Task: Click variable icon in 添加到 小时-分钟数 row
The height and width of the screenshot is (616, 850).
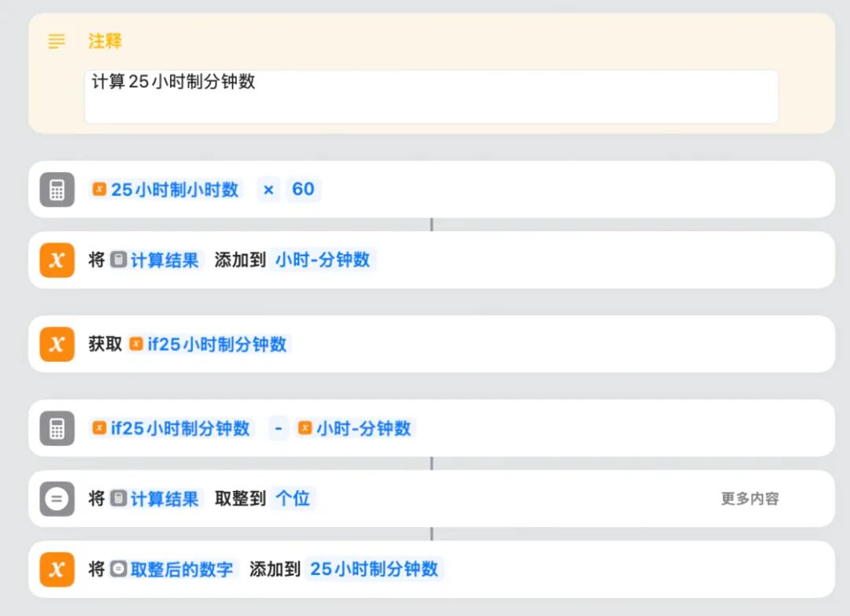Action: [57, 260]
